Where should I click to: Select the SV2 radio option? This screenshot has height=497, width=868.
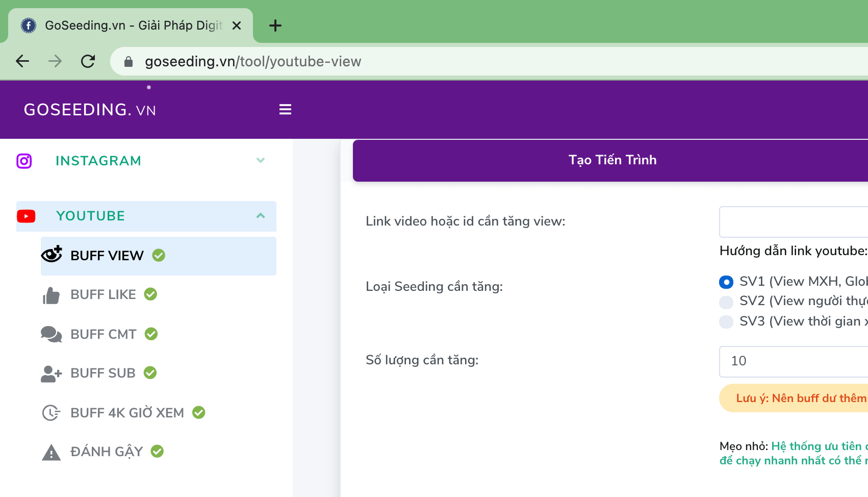726,302
